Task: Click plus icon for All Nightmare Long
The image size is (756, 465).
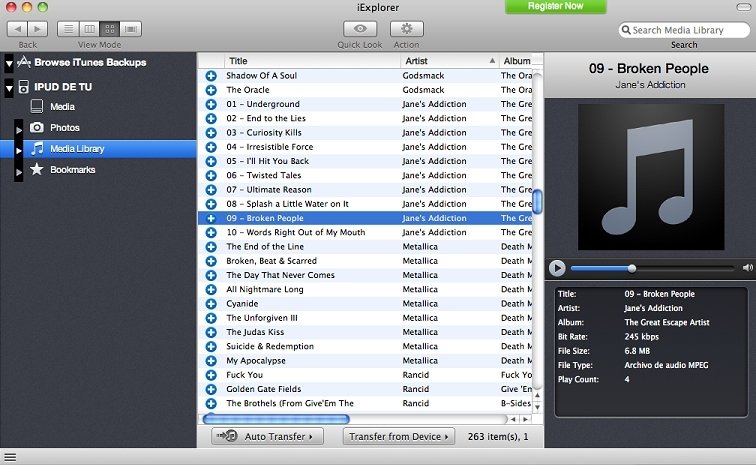Action: tap(211, 289)
